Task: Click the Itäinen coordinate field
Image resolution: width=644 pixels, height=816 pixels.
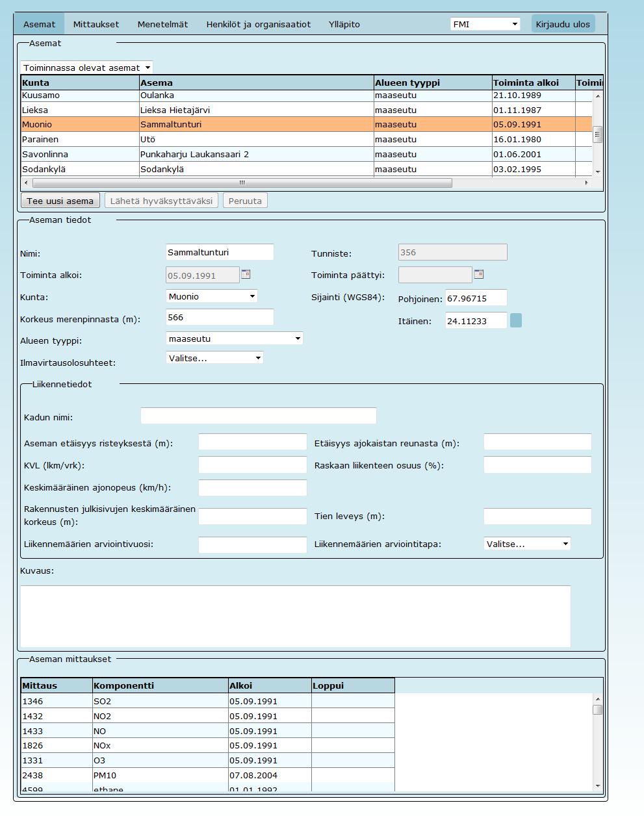Action: [476, 320]
